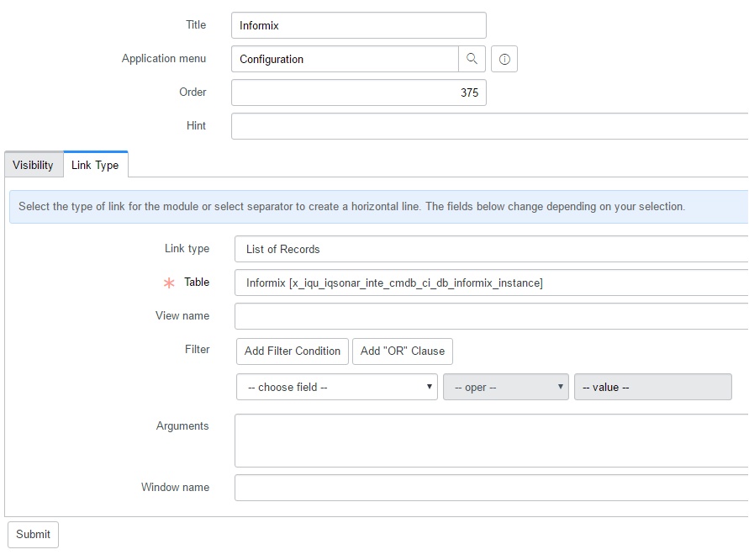
Task: Click the value filter box
Action: [653, 387]
